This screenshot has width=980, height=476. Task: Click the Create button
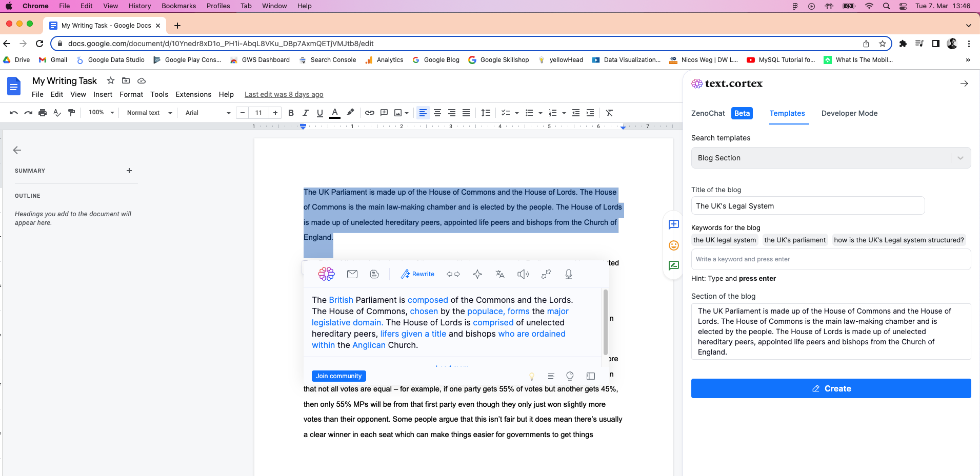point(831,388)
